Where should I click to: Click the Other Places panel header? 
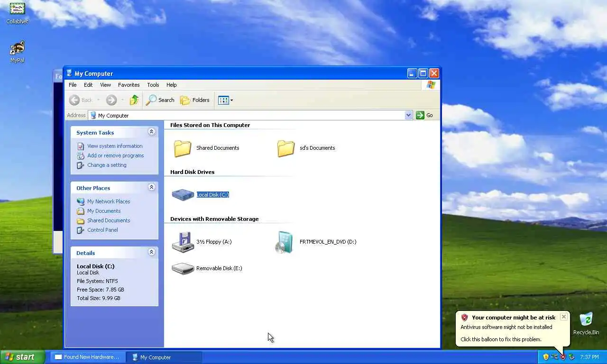point(114,188)
